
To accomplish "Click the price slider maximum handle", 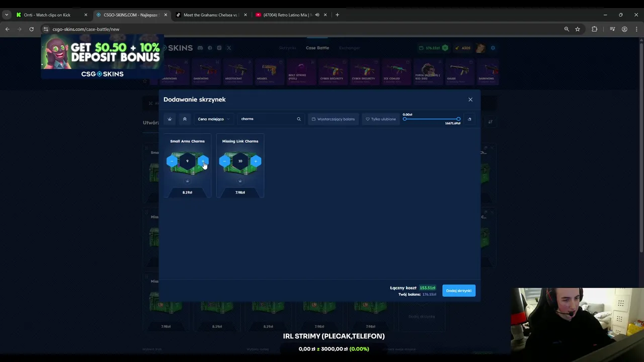I will 458,119.
